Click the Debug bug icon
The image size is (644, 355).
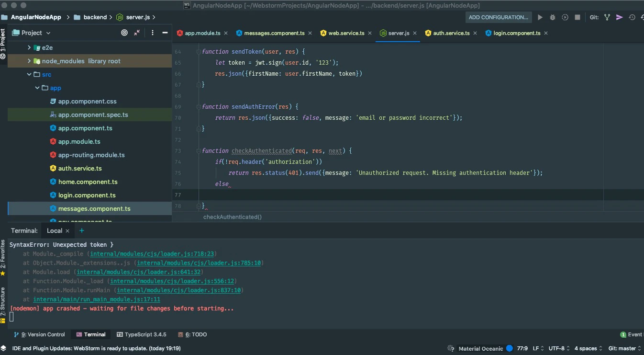tap(552, 17)
